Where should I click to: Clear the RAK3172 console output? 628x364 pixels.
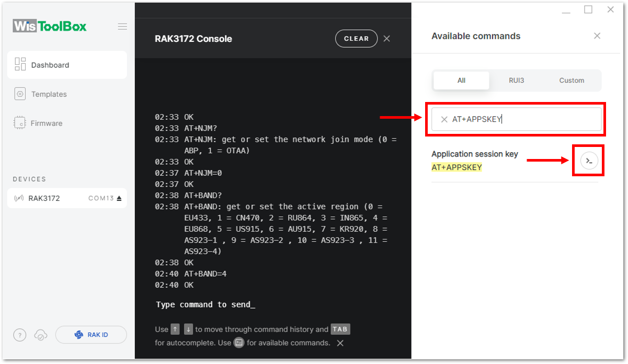tap(356, 38)
